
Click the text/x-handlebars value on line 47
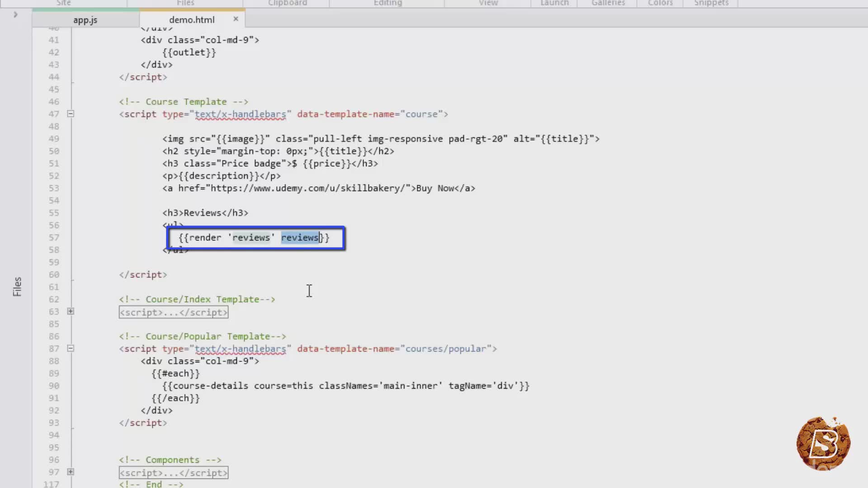point(241,114)
